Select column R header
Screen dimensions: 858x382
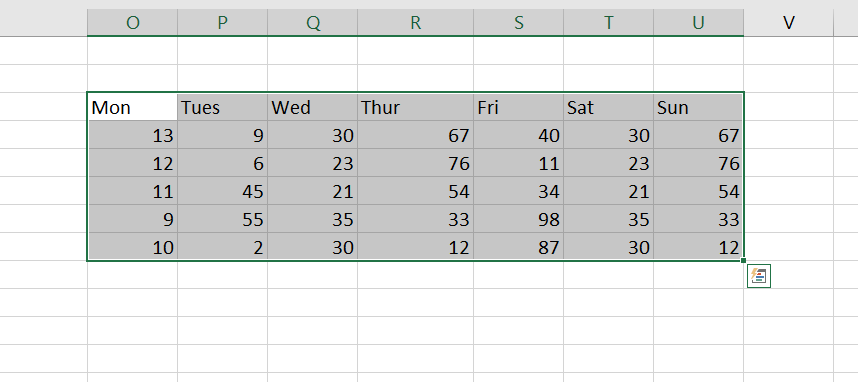point(415,22)
